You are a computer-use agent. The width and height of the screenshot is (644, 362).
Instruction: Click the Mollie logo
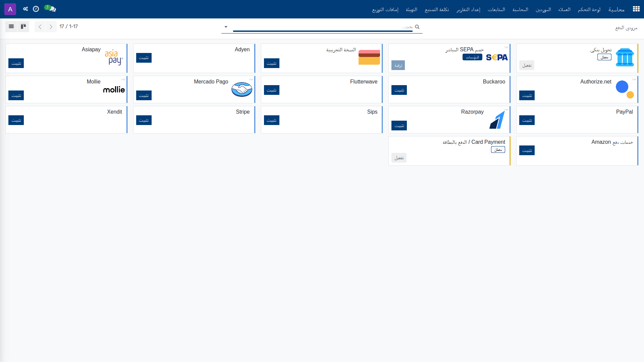114,89
